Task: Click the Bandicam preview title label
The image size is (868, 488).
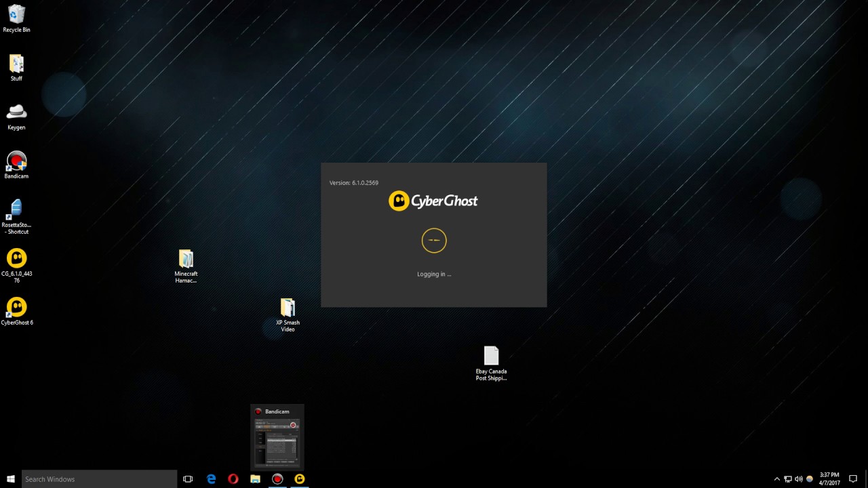Action: [x=277, y=411]
